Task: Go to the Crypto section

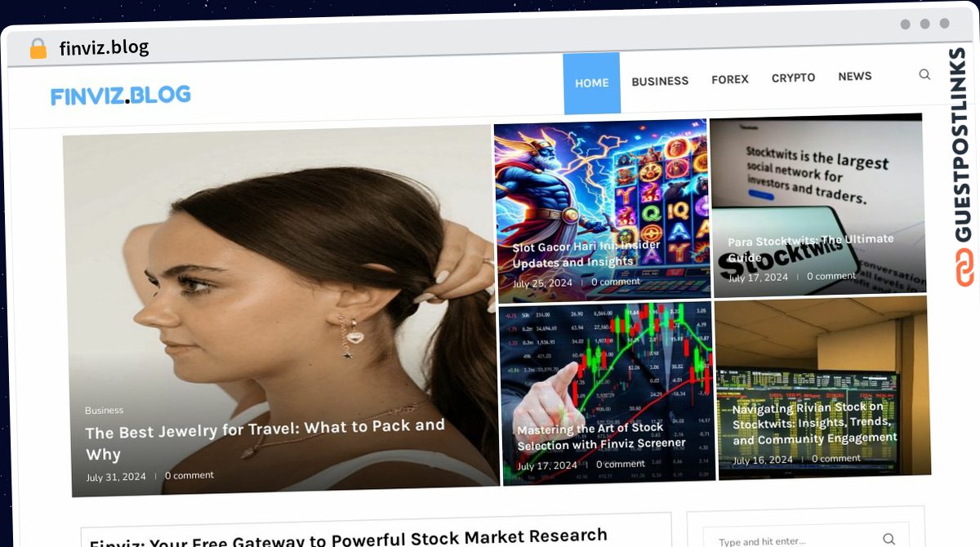Action: 793,78
